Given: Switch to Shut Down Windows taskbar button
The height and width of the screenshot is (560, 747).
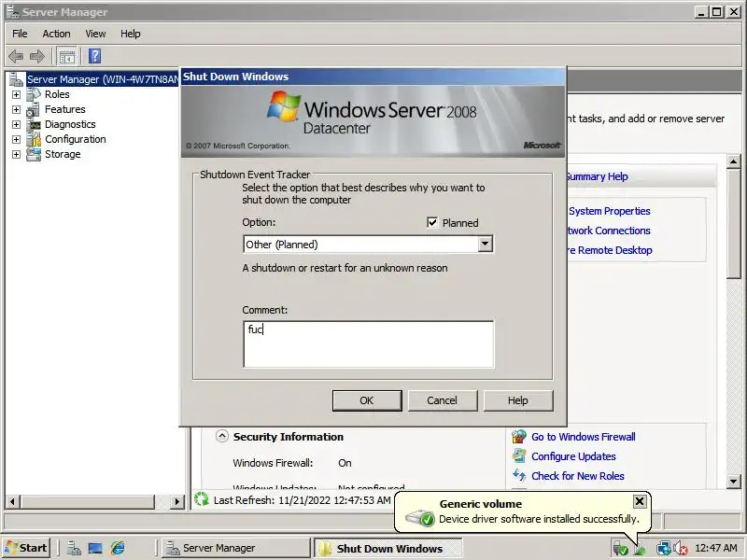Looking at the screenshot, I should (x=388, y=548).
